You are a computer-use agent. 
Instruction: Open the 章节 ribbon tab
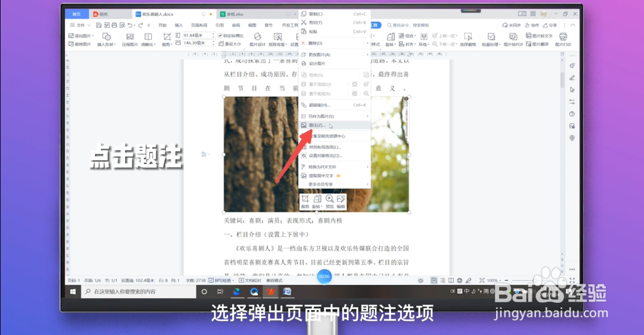pos(268,25)
